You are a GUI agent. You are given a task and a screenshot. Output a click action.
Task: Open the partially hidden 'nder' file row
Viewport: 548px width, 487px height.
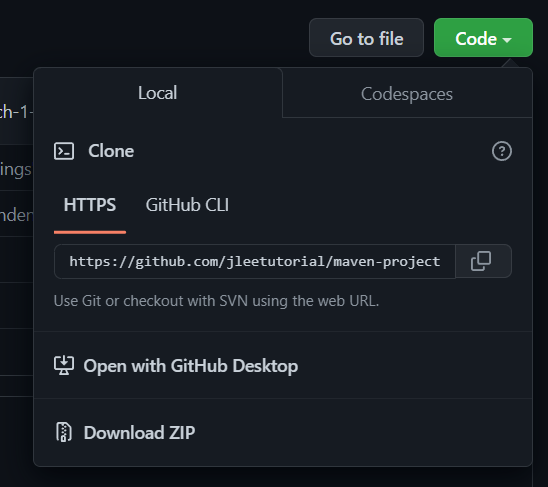16,214
